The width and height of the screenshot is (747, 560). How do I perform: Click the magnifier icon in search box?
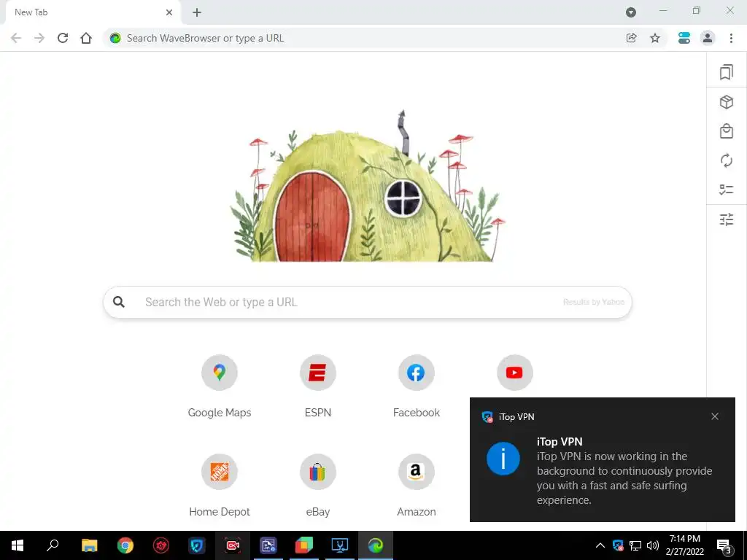[119, 302]
